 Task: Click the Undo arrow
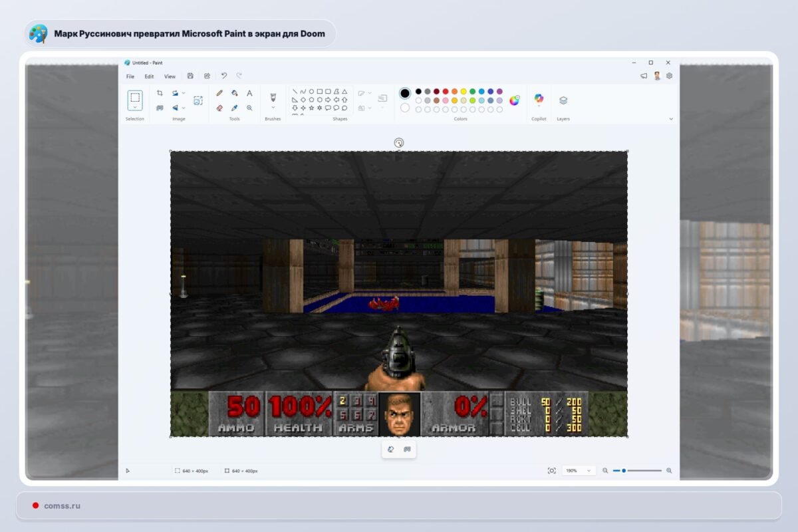[x=224, y=76]
